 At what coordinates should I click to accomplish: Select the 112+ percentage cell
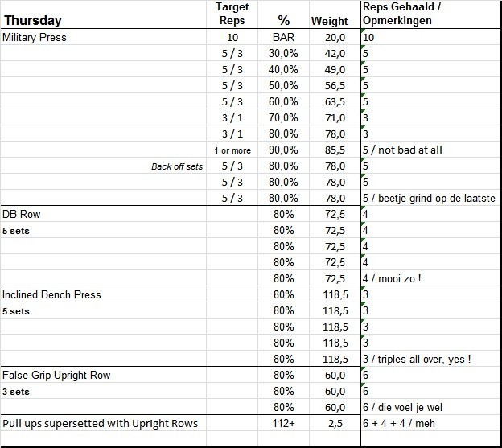pyautogui.click(x=283, y=423)
